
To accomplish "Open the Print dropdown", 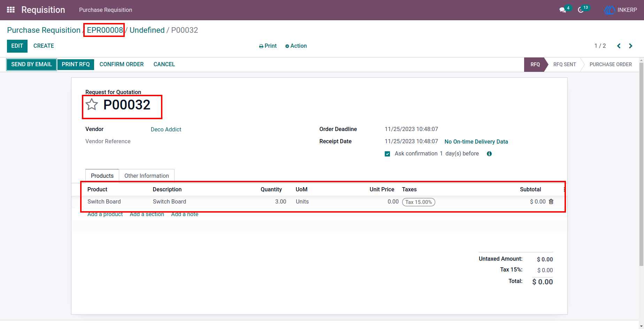I will (x=268, y=46).
